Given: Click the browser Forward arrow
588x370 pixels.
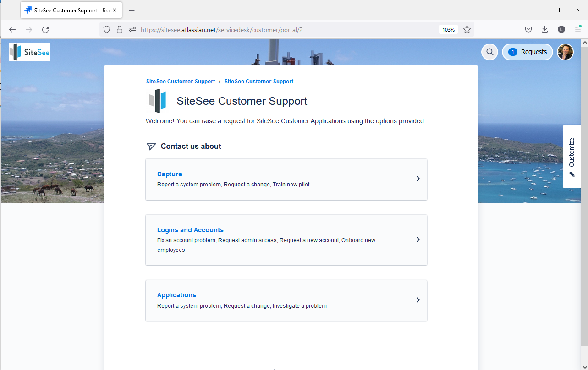Looking at the screenshot, I should tap(29, 29).
